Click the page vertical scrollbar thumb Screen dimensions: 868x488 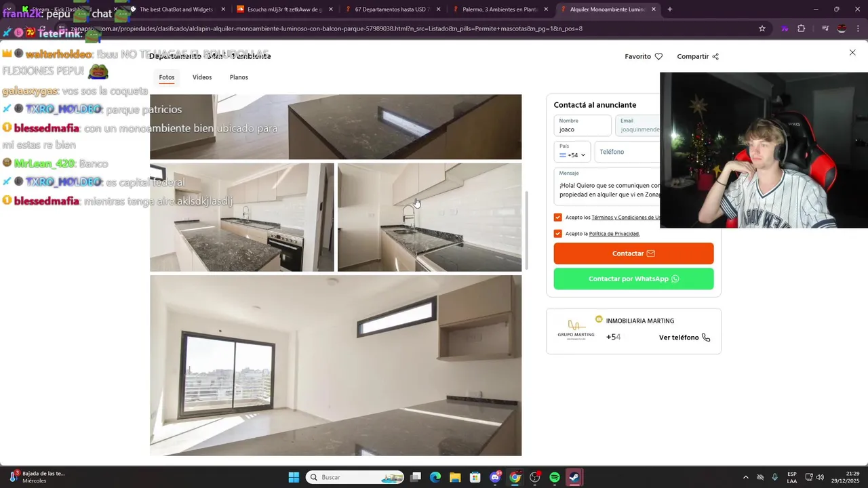pyautogui.click(x=527, y=230)
